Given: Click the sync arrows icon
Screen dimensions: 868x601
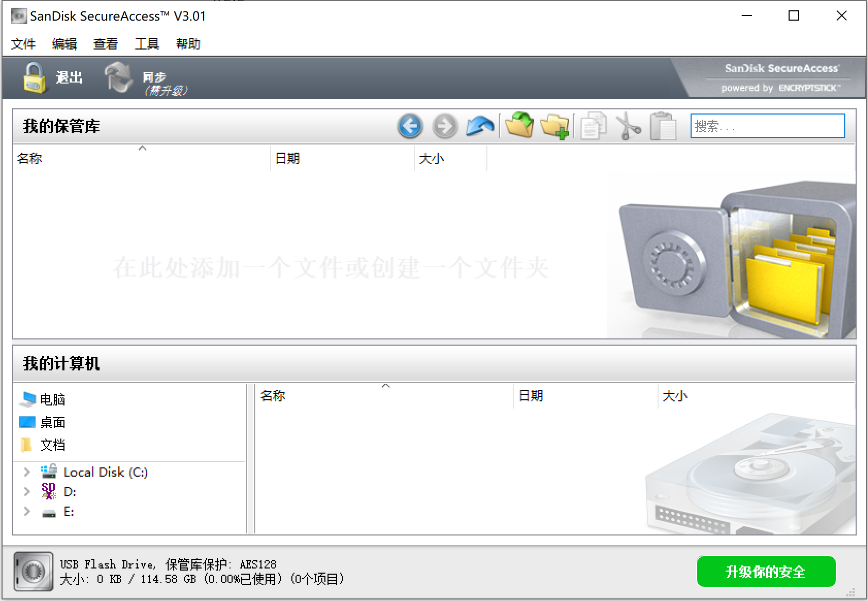Looking at the screenshot, I should pyautogui.click(x=119, y=77).
